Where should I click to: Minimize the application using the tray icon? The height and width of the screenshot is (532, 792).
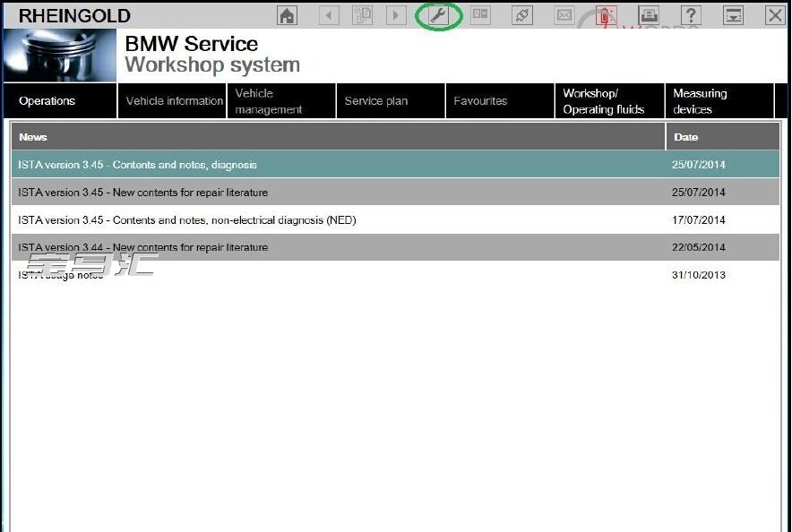(733, 15)
